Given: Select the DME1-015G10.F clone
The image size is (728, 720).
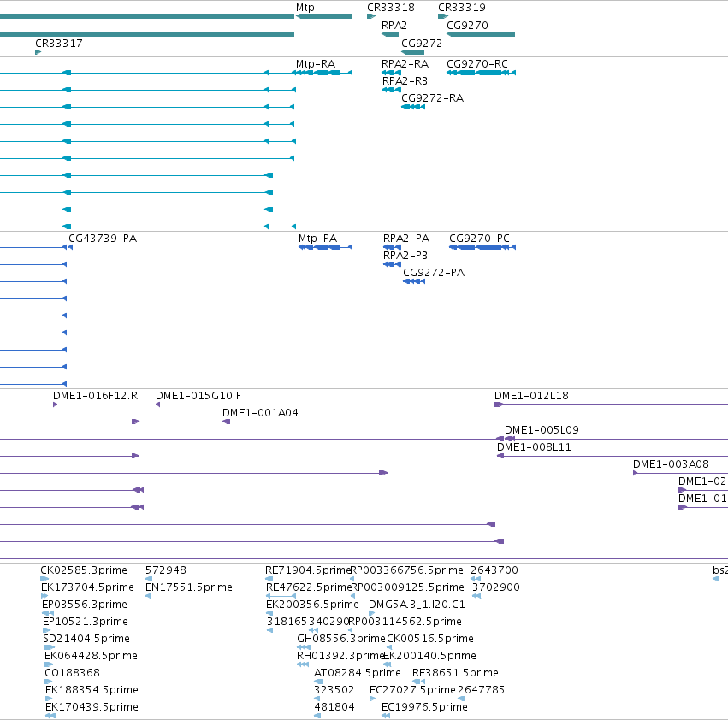Looking at the screenshot, I should click(x=158, y=404).
